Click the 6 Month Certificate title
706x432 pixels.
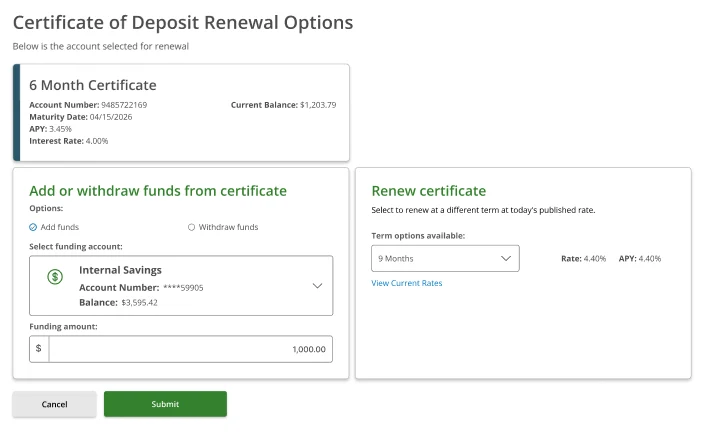[x=93, y=85]
